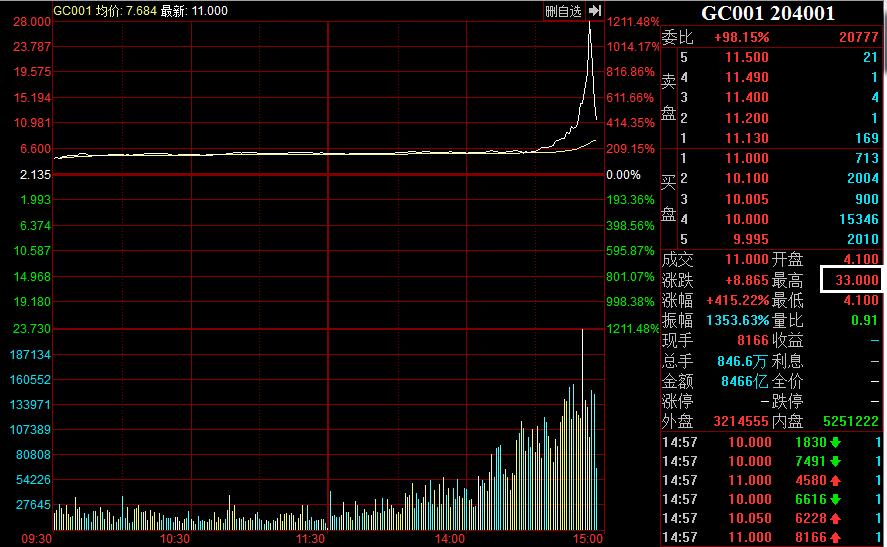The width and height of the screenshot is (887, 547).
Task: Click the 1211.48% top percentage axis label
Action: [632, 21]
